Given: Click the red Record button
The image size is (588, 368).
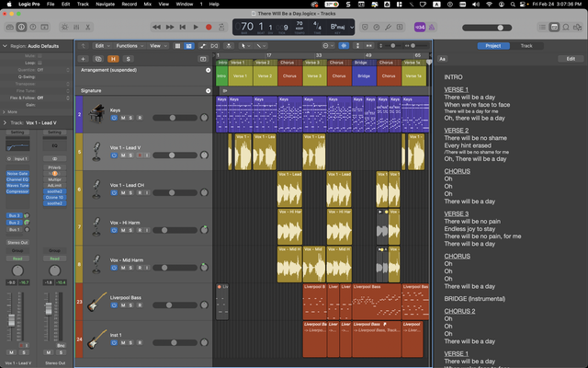Looking at the screenshot, I should tap(209, 27).
